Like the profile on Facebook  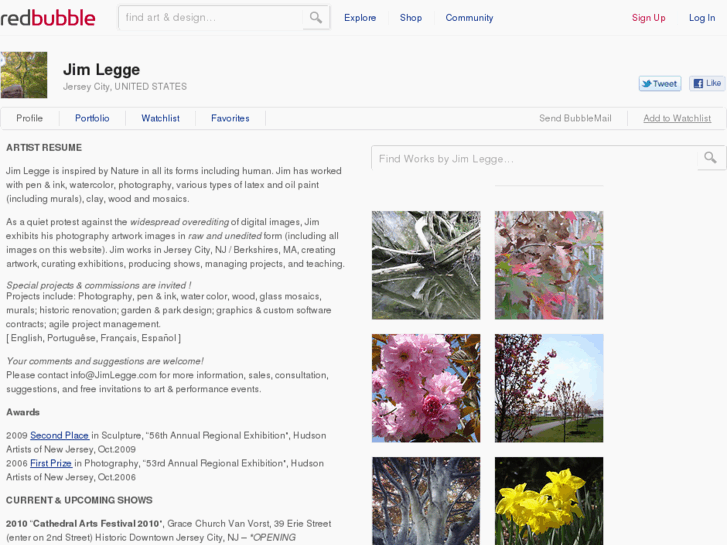707,83
